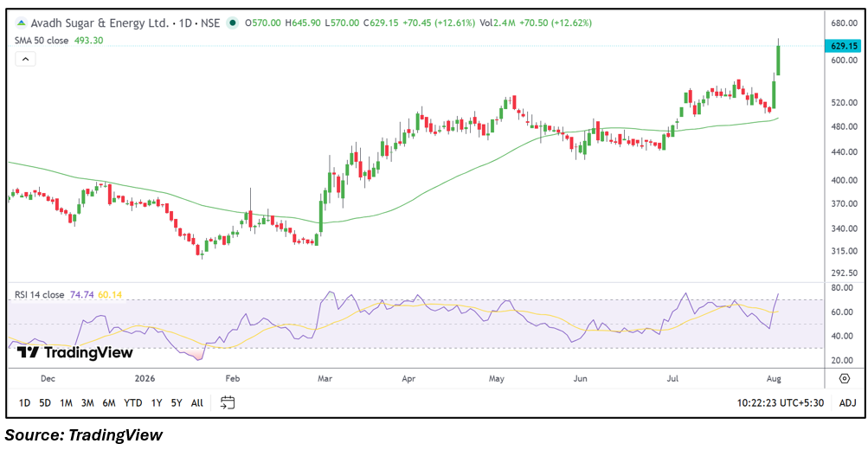The height and width of the screenshot is (450, 868).
Task: Click the SMA 50 close indicator label
Action: tap(42, 41)
